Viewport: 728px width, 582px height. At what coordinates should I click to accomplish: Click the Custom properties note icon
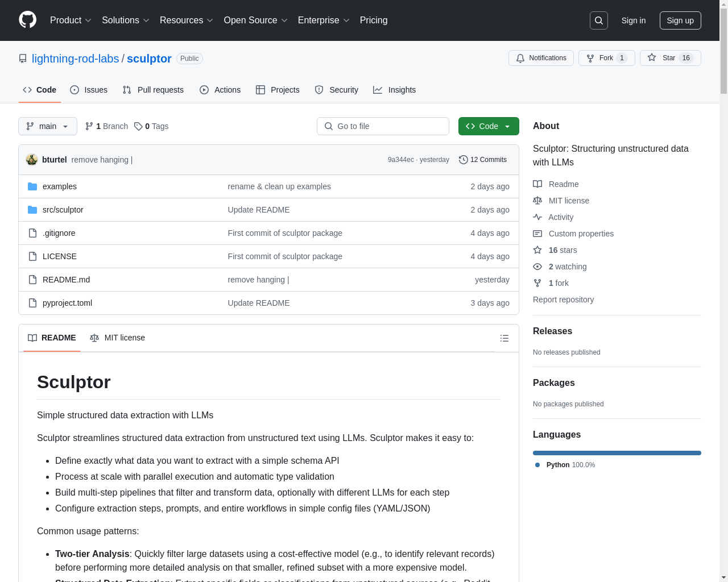click(537, 234)
